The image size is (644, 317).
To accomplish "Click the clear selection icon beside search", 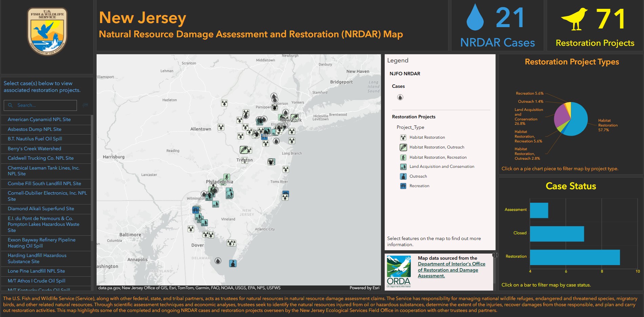I will pyautogui.click(x=85, y=105).
